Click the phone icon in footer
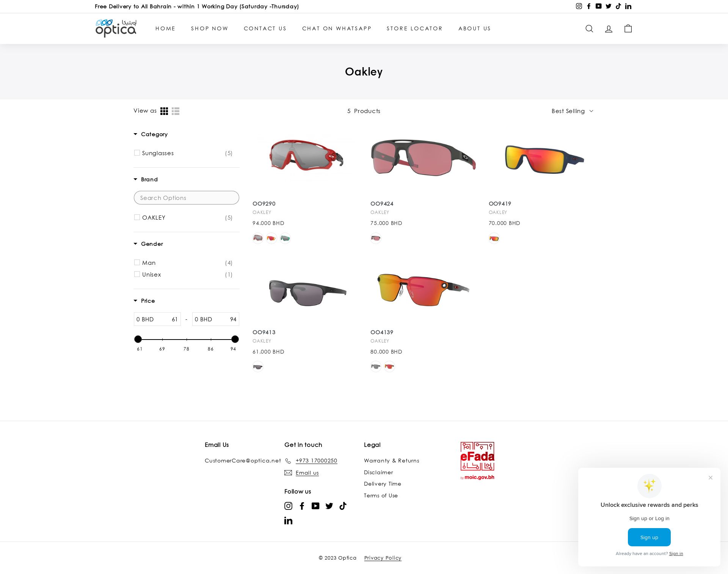This screenshot has width=728, height=574. tap(288, 461)
